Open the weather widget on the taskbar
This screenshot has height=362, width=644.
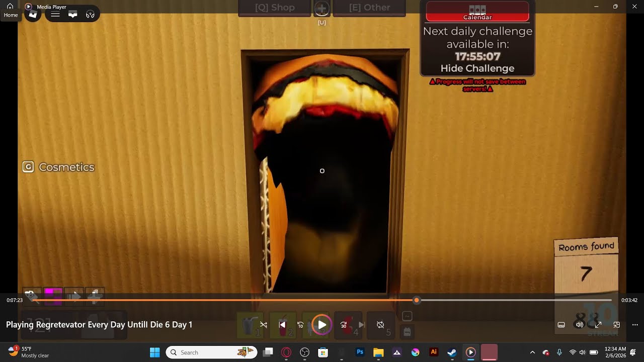(29, 352)
